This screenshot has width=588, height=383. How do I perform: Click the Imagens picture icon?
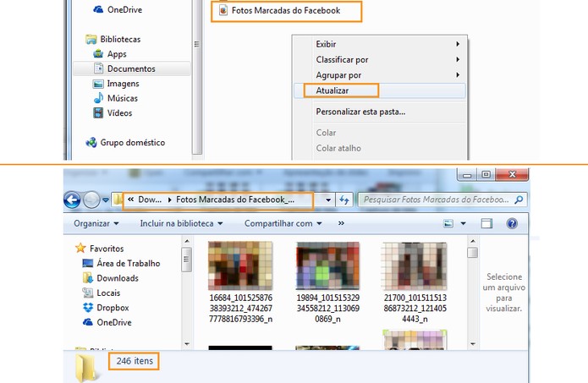pyautogui.click(x=98, y=84)
